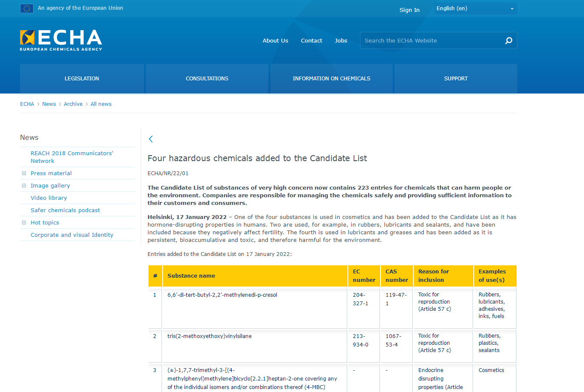The image size is (584, 392).
Task: Open the Press material link
Action: 51,173
